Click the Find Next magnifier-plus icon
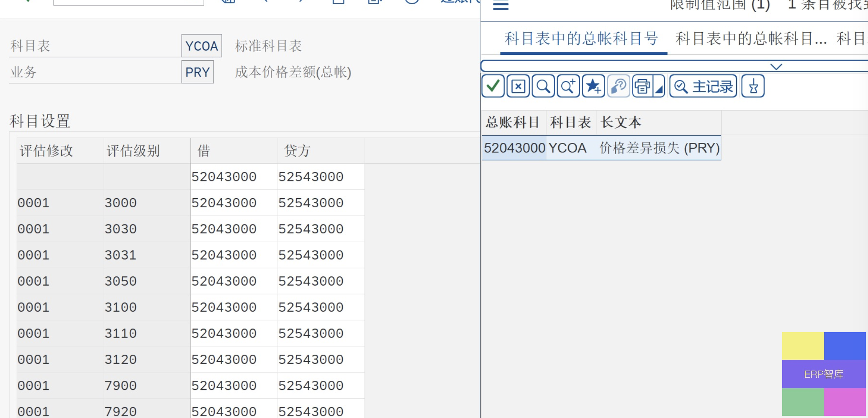 pyautogui.click(x=568, y=86)
